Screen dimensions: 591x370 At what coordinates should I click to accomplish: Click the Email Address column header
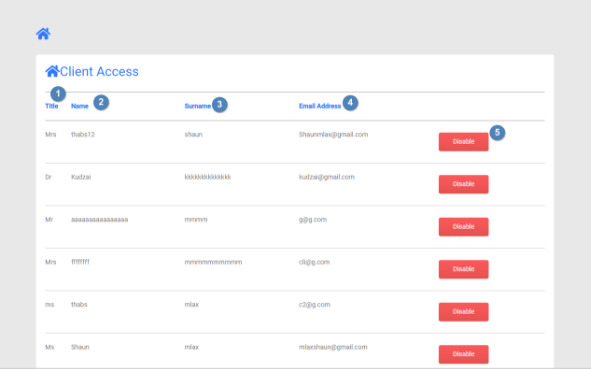click(x=320, y=106)
